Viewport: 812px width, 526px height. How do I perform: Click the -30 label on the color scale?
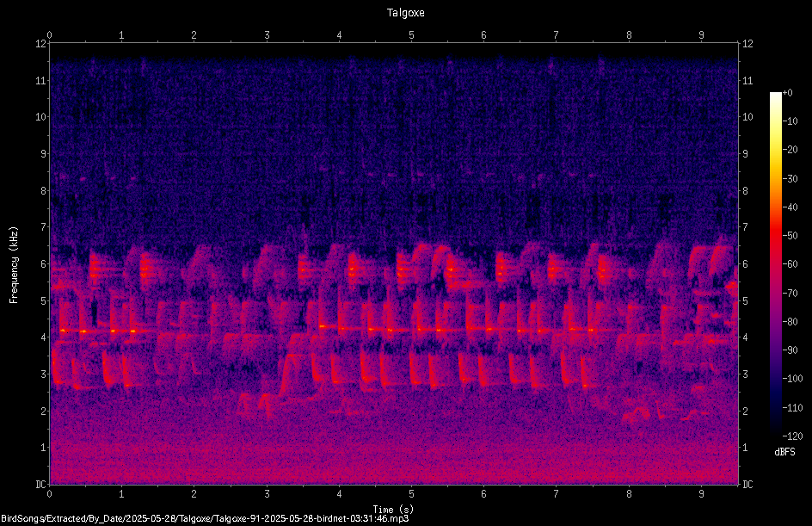tap(790, 178)
